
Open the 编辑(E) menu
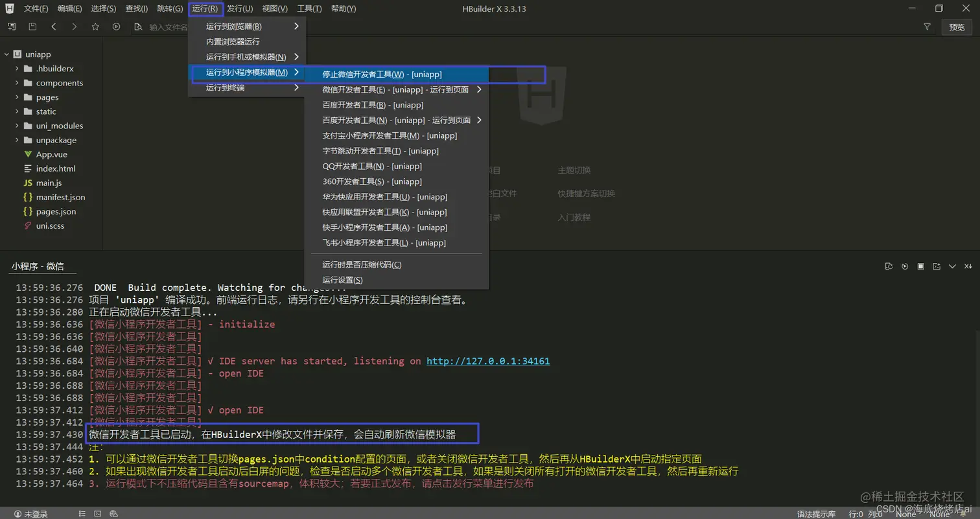coord(69,8)
